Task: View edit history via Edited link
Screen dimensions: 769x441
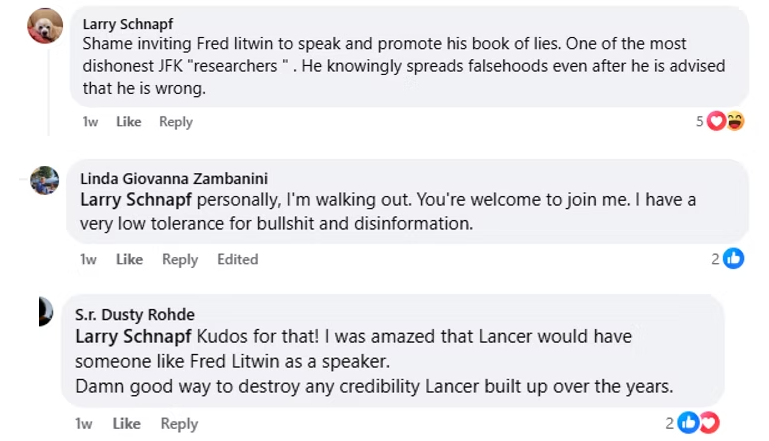Action: [238, 259]
